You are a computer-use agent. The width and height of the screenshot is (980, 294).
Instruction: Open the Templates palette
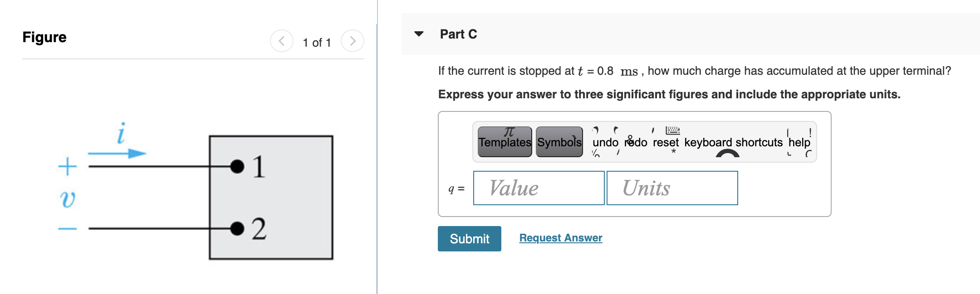[x=505, y=142]
